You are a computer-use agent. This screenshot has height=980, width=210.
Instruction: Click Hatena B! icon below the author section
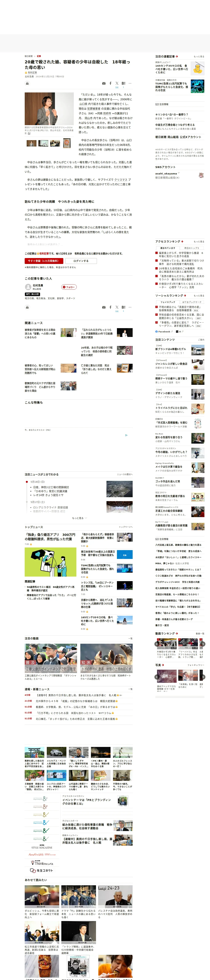[x=123, y=307]
